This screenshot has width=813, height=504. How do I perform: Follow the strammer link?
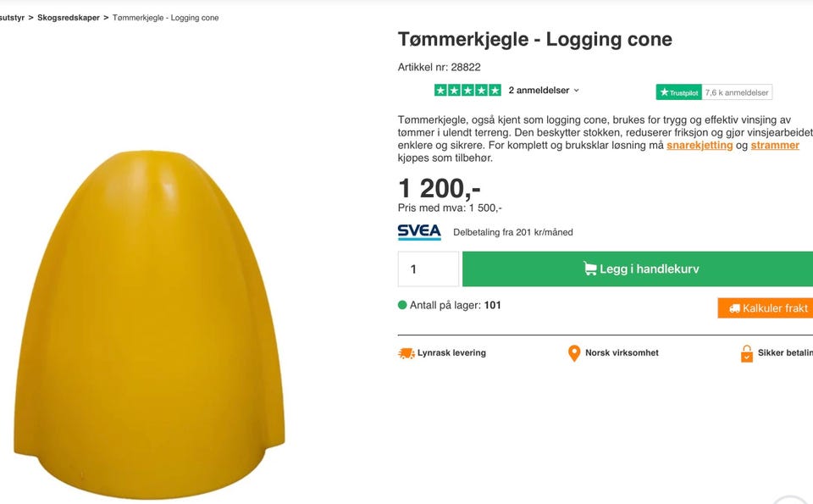(775, 145)
